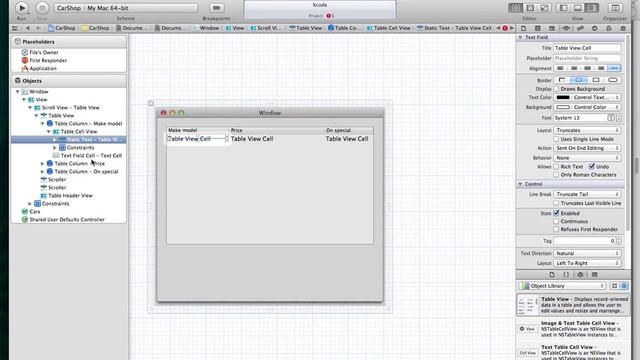This screenshot has width=640, height=360.
Task: Enable Uses Single Line Mode
Action: 556,139
